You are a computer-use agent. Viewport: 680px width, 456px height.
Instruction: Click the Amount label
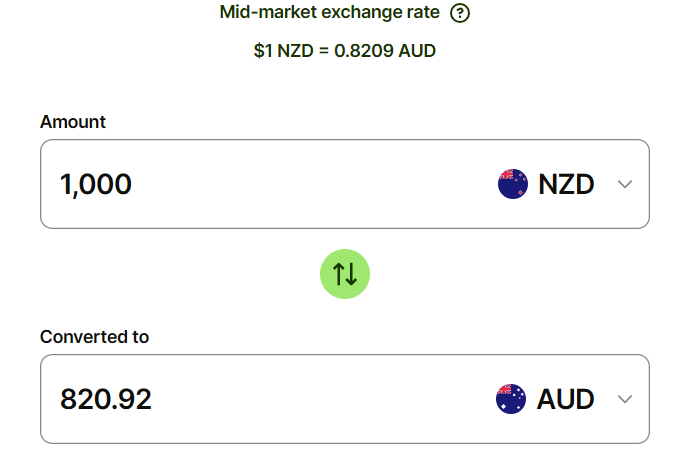tap(73, 122)
